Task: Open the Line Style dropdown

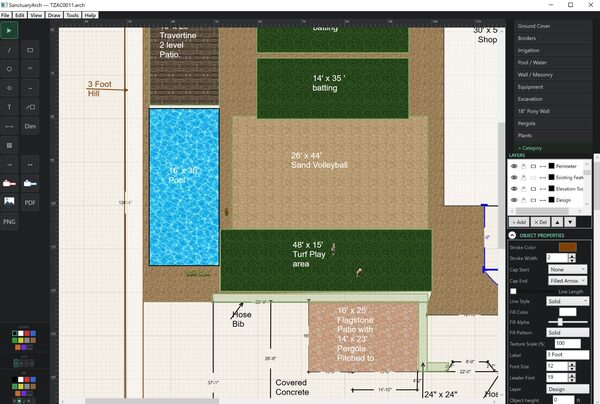Action: (567, 301)
